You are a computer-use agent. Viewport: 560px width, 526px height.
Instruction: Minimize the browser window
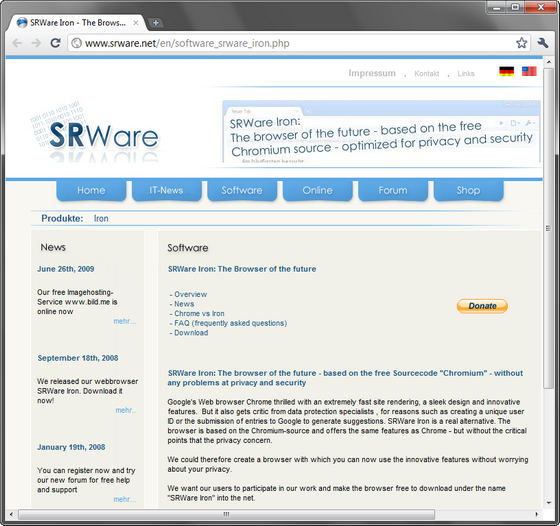(497, 7)
